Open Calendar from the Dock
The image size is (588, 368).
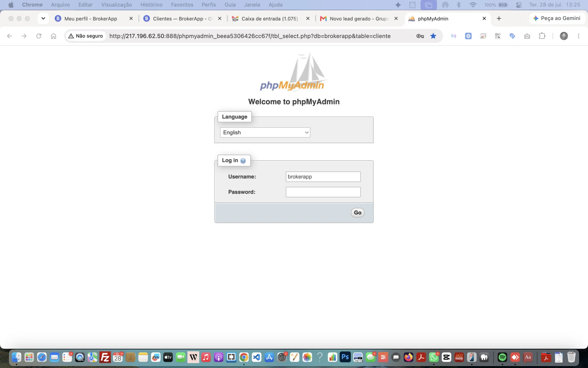[x=118, y=357]
